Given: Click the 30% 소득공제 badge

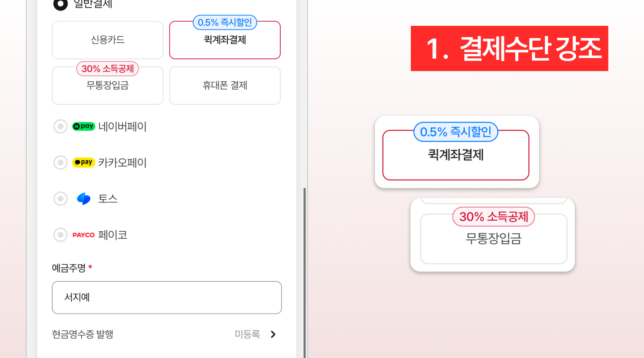Looking at the screenshot, I should point(107,69).
